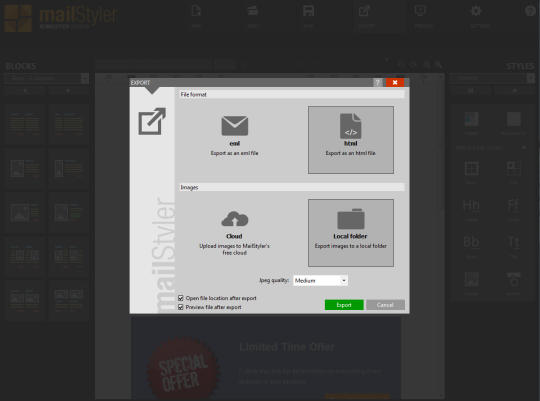Close the Export dialog
This screenshot has width=540, height=401.
(x=395, y=82)
